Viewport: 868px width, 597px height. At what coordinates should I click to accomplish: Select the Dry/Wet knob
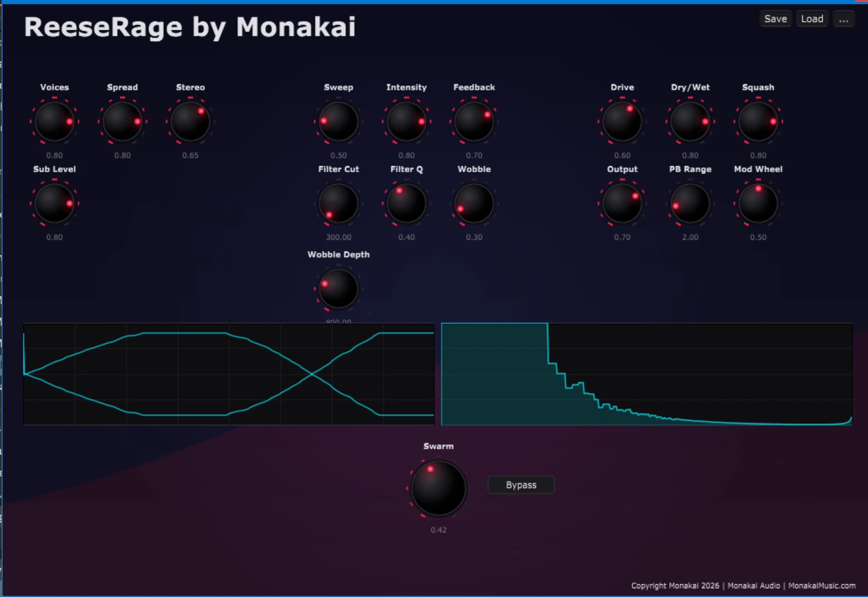coord(690,122)
